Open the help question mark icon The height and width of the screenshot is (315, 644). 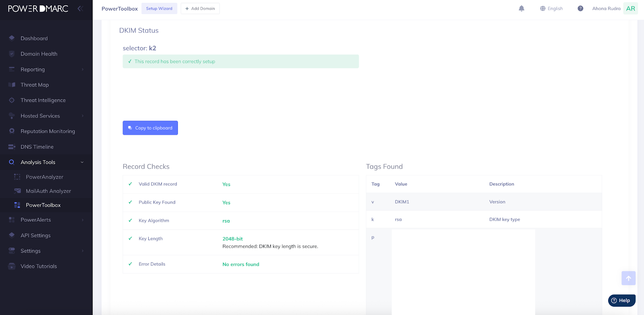[580, 8]
